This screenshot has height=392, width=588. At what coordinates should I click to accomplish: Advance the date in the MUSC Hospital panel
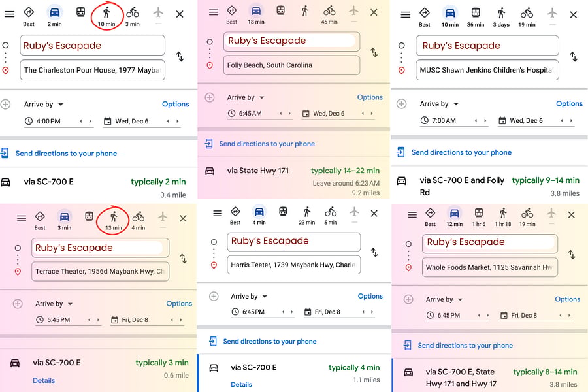coord(571,120)
